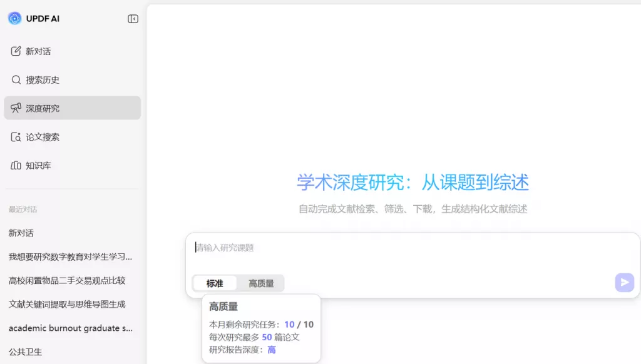Screen dimensions: 641x364
Task: Click the 最近对话 section header
Action: point(24,209)
